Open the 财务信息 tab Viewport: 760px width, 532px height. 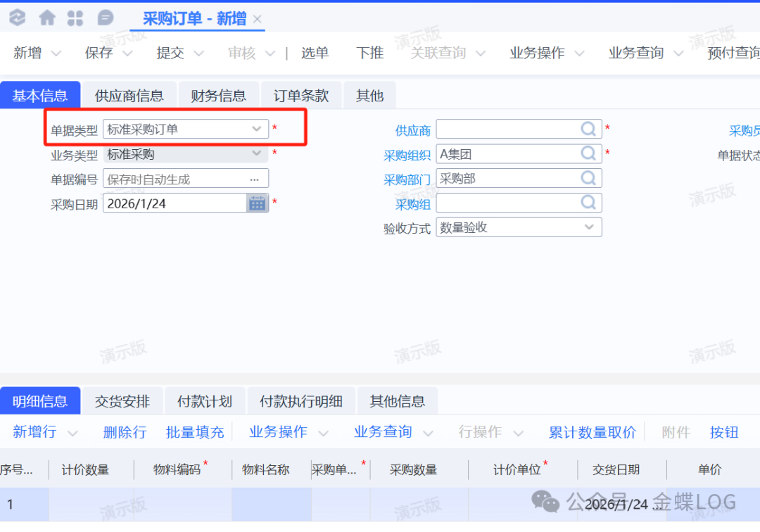click(218, 96)
